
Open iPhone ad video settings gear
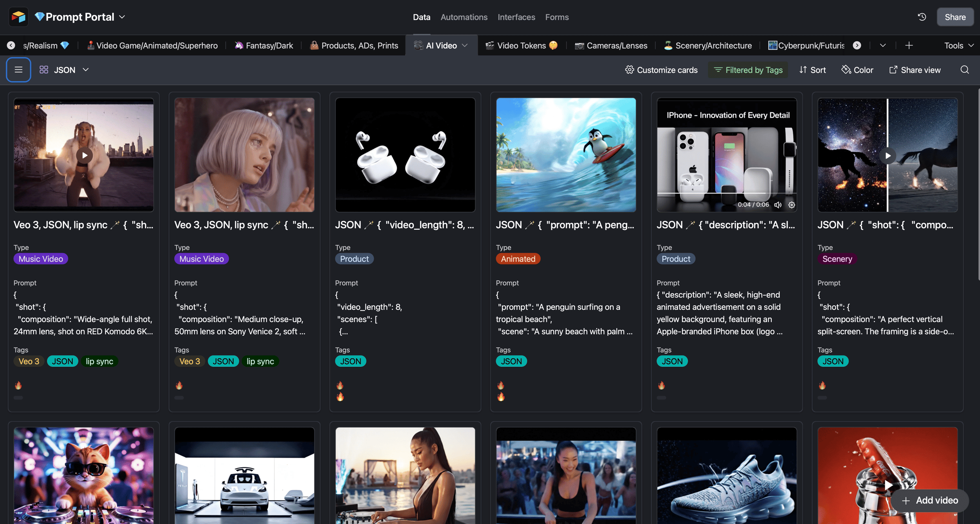point(792,205)
